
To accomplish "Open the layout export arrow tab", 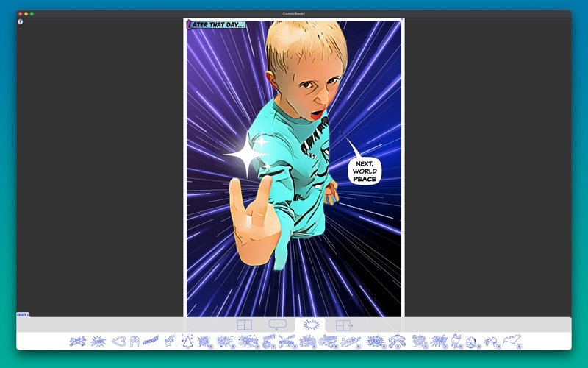I will [x=344, y=325].
